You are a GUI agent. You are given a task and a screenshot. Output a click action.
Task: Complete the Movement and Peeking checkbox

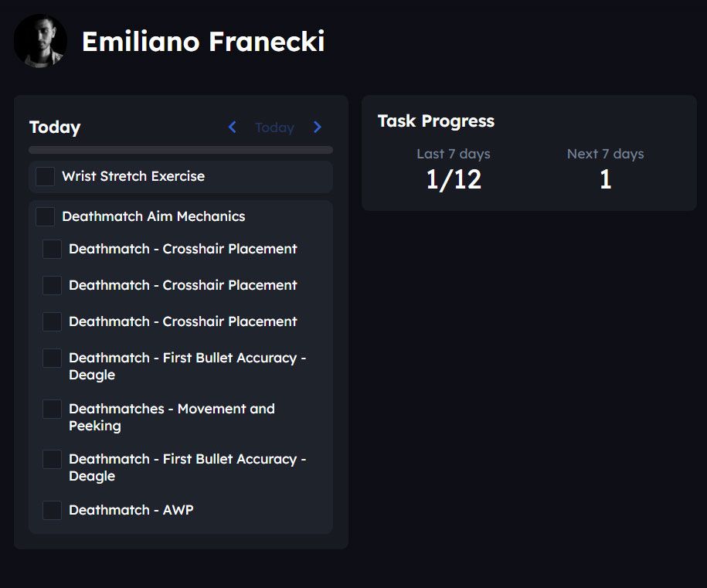52,409
